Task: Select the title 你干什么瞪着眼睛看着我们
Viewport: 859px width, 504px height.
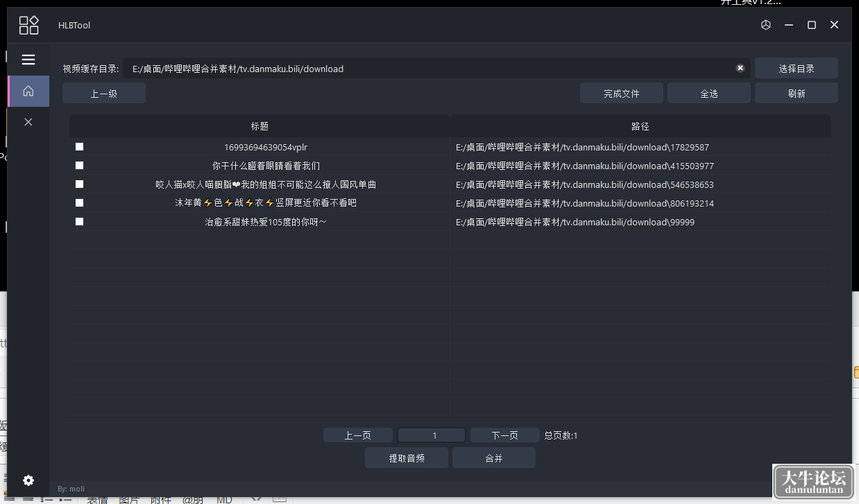Action: pyautogui.click(x=266, y=166)
